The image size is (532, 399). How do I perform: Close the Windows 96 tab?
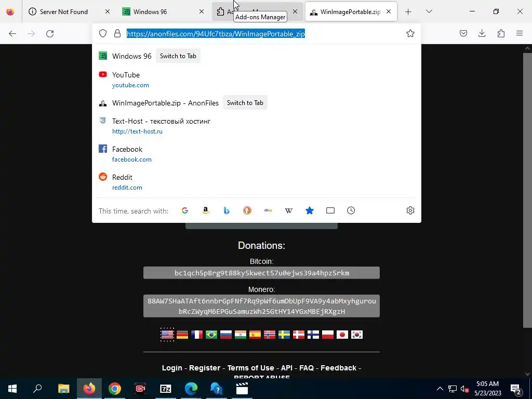tap(202, 11)
